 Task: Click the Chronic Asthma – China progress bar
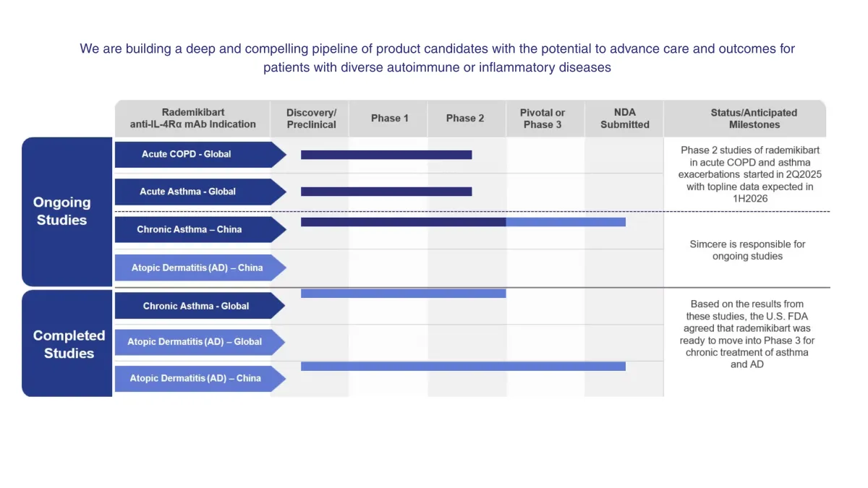coord(463,222)
